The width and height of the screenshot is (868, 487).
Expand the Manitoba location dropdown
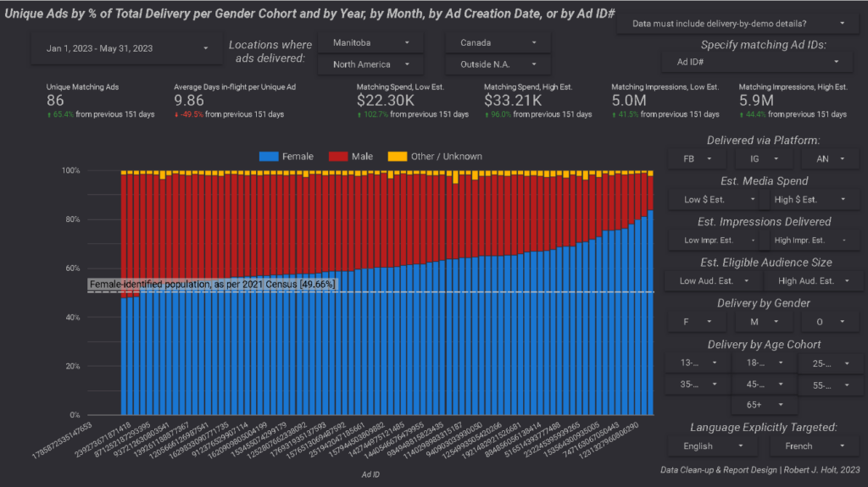coord(371,42)
